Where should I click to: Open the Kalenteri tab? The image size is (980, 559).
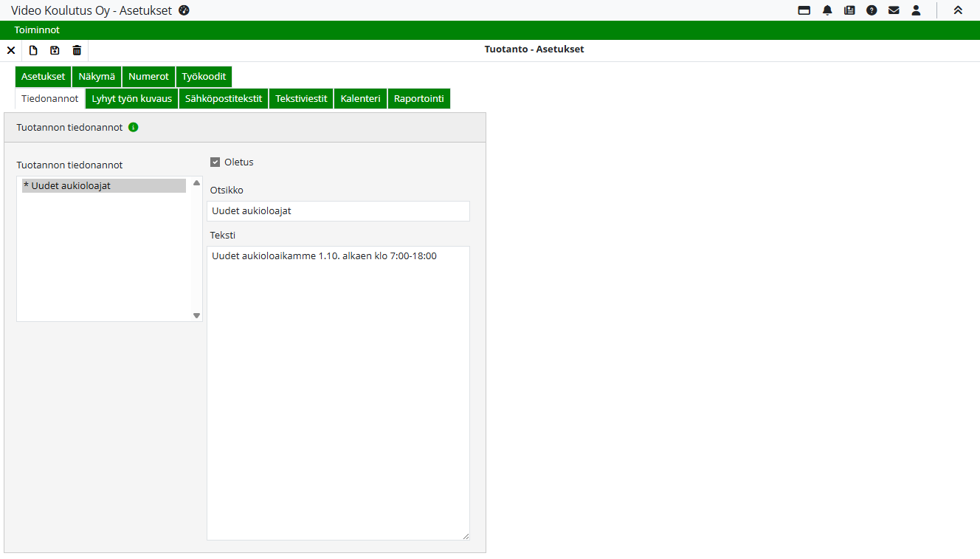point(360,98)
